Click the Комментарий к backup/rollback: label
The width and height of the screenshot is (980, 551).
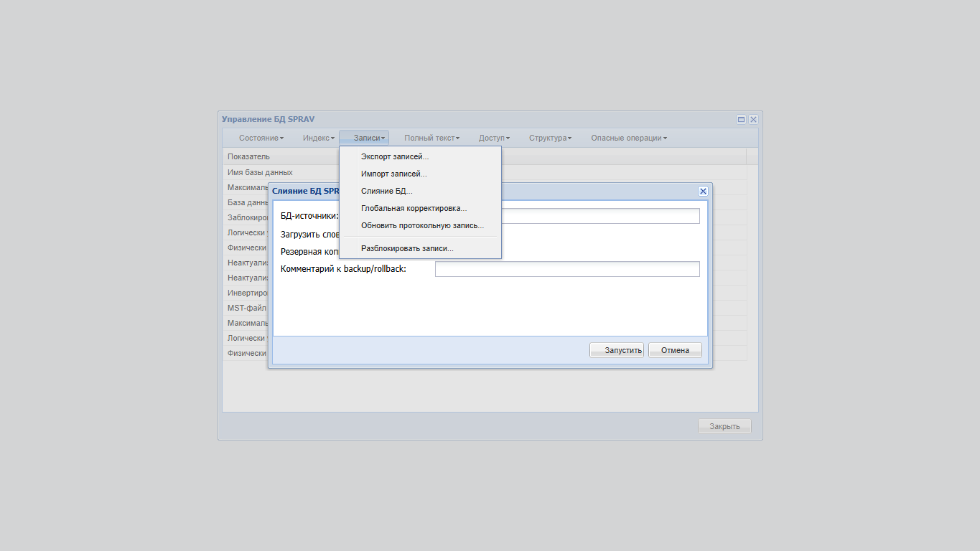(343, 269)
